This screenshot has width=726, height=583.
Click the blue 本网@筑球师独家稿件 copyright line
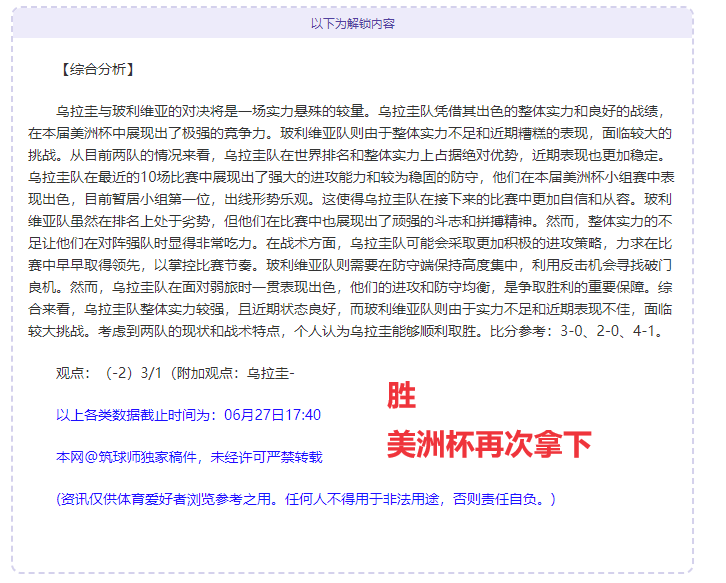point(190,457)
